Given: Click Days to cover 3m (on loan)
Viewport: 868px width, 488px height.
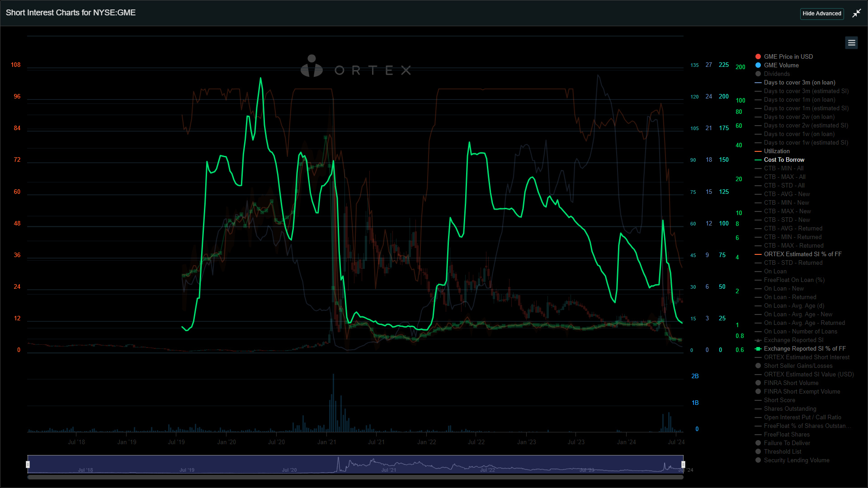Looking at the screenshot, I should pyautogui.click(x=799, y=82).
